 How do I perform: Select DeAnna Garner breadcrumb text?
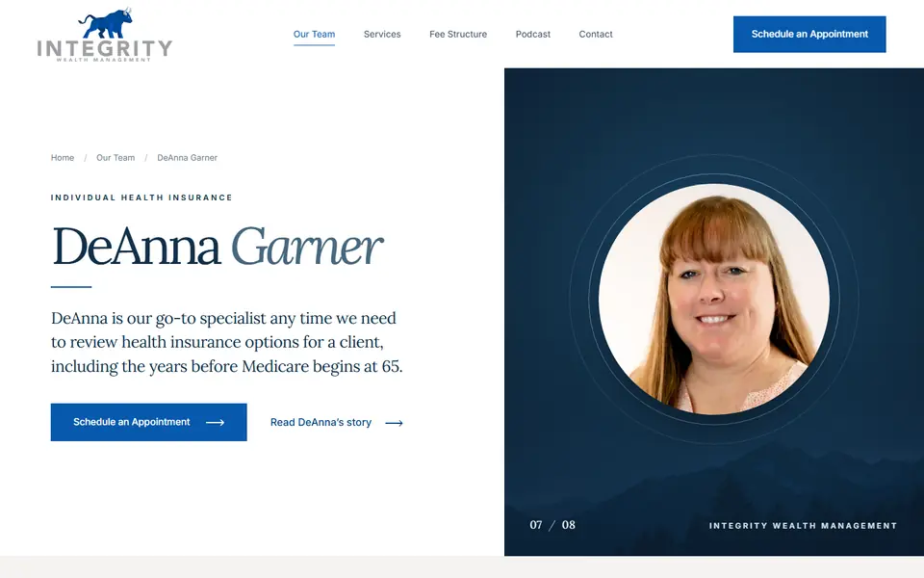pos(187,157)
